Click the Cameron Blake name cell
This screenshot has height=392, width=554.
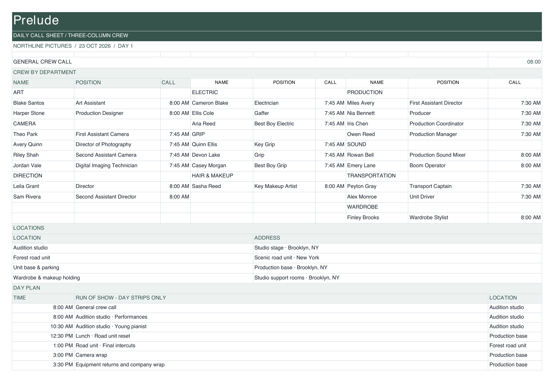tap(222, 103)
